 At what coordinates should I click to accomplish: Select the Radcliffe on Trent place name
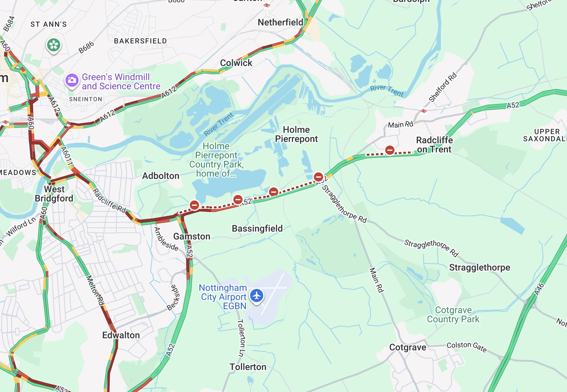[x=434, y=145]
